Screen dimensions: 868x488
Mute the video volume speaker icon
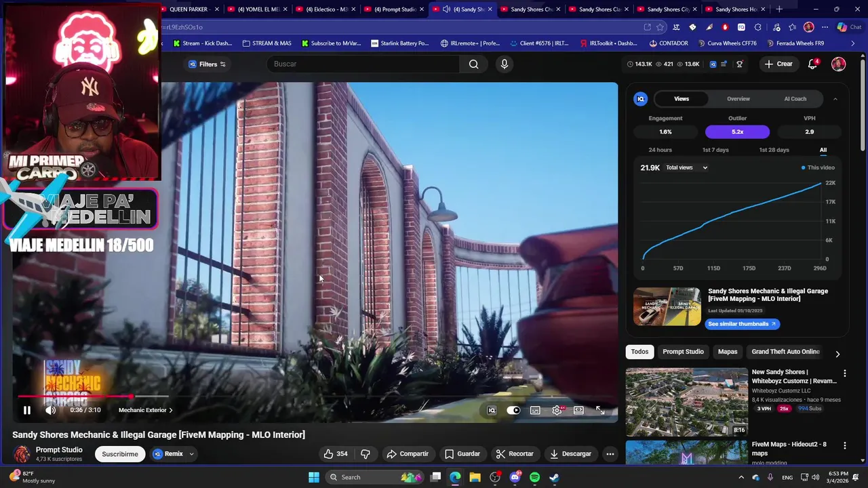tap(50, 410)
